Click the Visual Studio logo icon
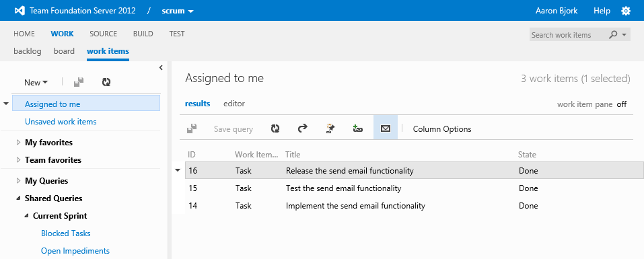 20,11
